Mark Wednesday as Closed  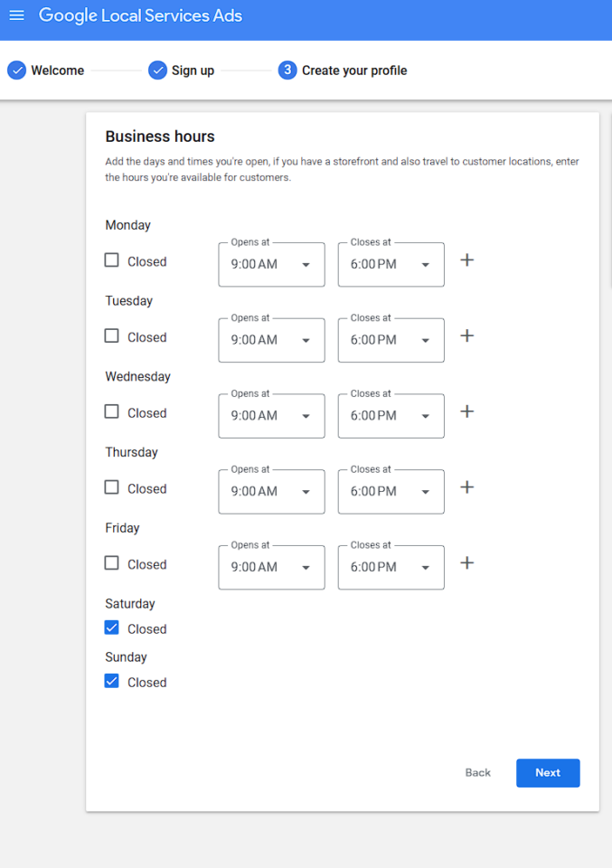pos(112,412)
